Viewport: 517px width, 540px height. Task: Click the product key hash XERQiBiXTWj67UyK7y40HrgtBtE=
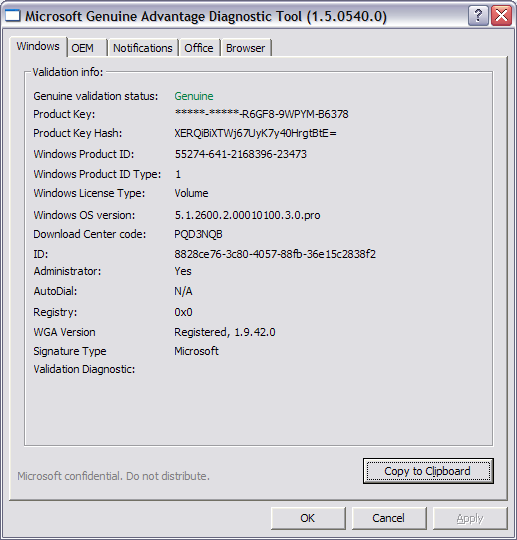click(255, 133)
